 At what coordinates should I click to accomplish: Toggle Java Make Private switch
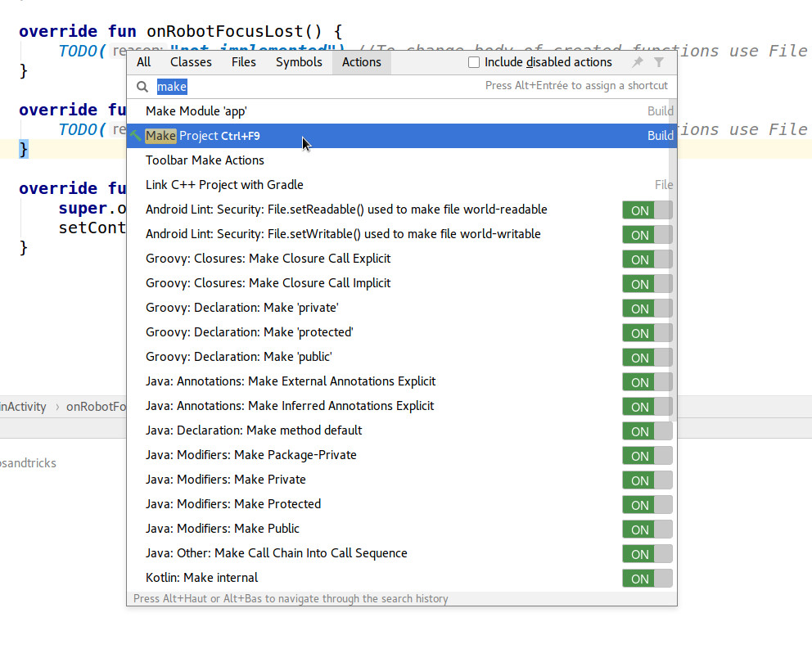[647, 480]
